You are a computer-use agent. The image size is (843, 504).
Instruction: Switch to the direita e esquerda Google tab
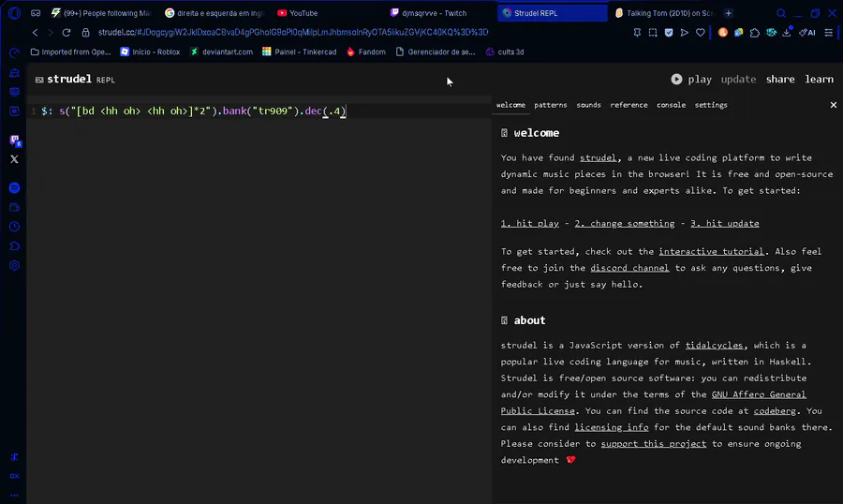coord(214,13)
